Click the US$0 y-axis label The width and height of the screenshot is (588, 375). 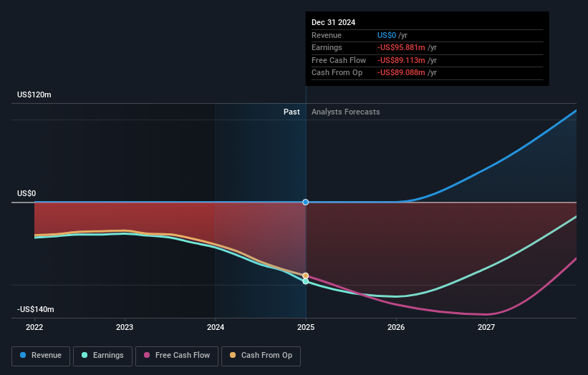click(26, 194)
